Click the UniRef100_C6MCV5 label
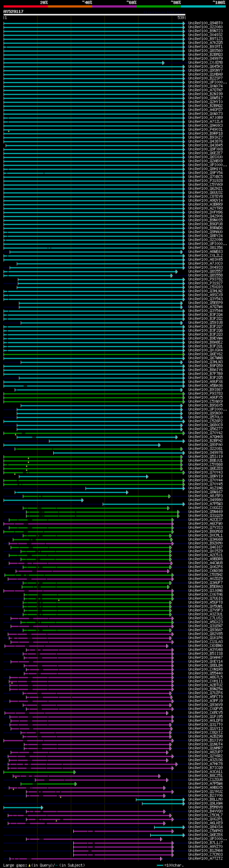Image resolution: width=229 pixels, height=868 pixels. point(205,713)
